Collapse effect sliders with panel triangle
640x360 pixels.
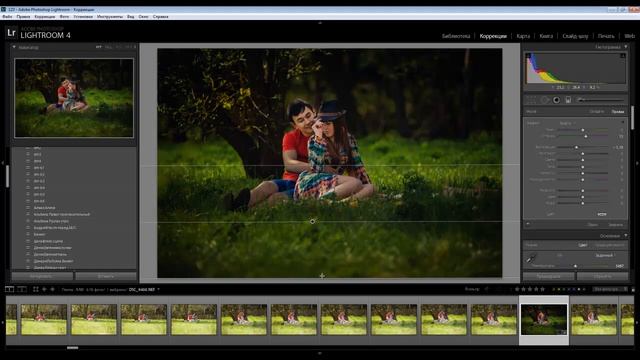[622, 122]
